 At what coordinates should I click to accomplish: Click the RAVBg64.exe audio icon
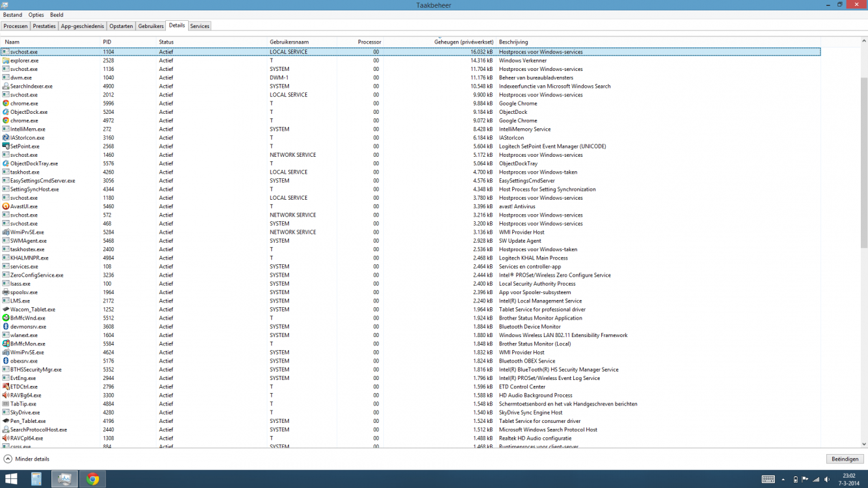point(6,395)
